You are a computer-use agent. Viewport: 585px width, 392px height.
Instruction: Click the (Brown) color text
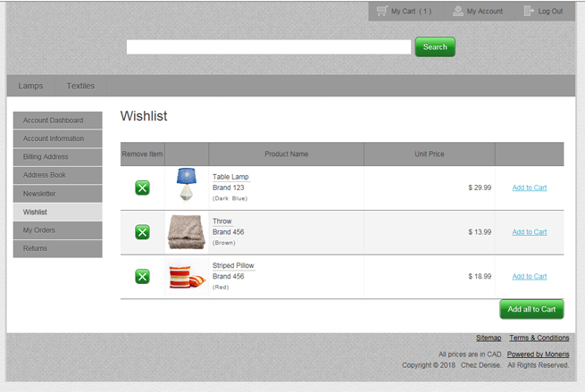pyautogui.click(x=224, y=243)
